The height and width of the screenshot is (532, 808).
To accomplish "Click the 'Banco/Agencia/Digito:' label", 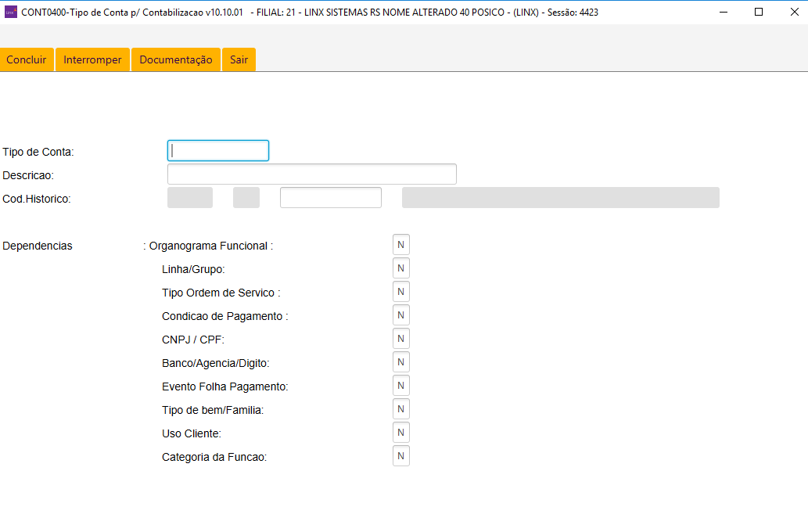I will (x=215, y=363).
